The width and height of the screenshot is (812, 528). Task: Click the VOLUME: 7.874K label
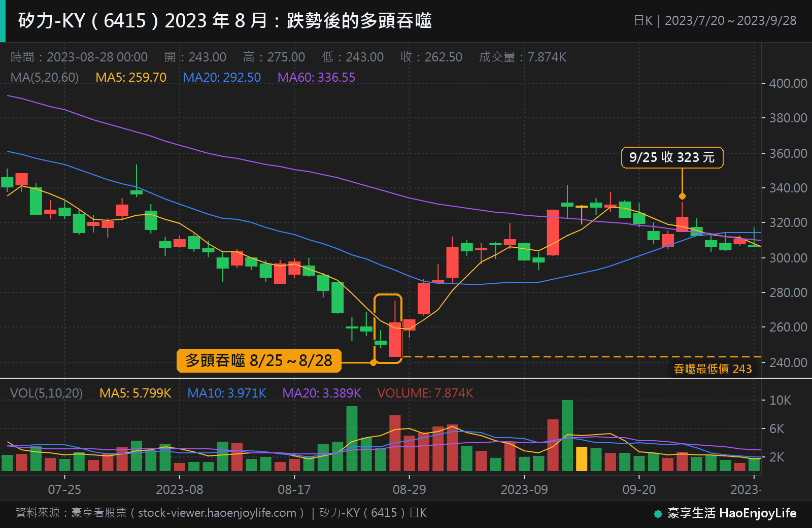tap(425, 393)
